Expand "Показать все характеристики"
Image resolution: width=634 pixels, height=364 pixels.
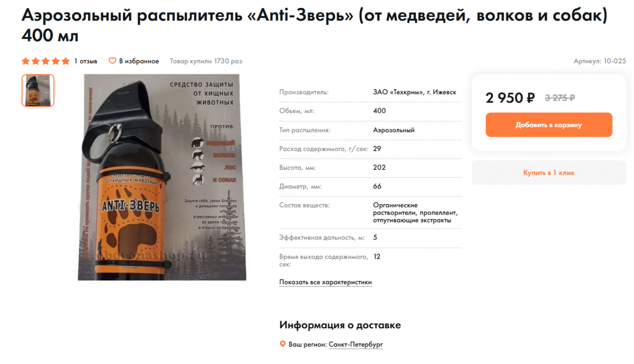(x=325, y=282)
